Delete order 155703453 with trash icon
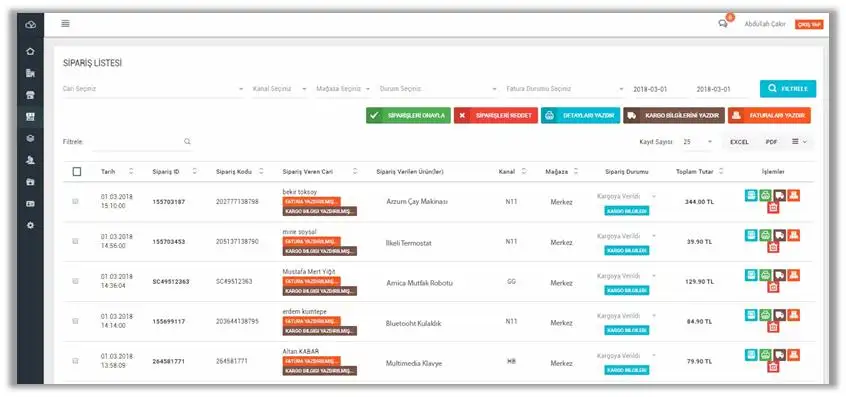Viewport: 846px width, 397px height. pyautogui.click(x=773, y=248)
